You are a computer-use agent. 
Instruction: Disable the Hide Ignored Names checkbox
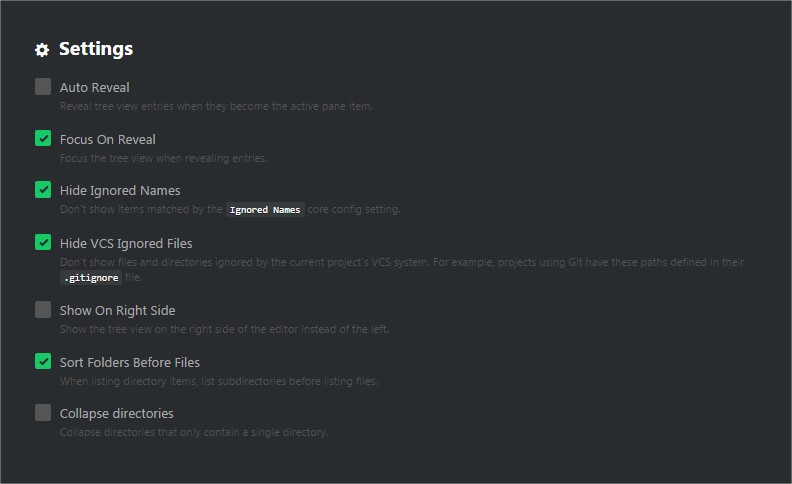coord(43,190)
